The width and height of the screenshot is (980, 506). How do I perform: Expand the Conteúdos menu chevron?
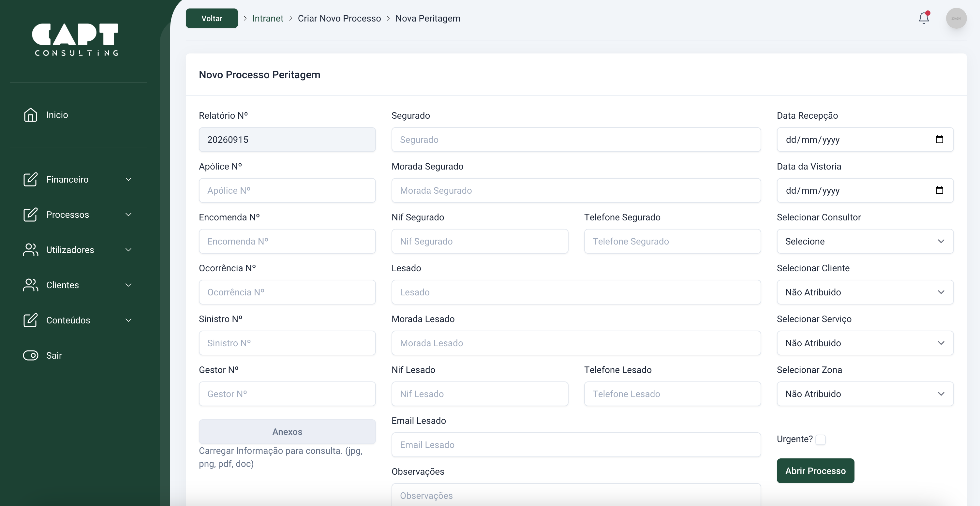click(x=128, y=320)
